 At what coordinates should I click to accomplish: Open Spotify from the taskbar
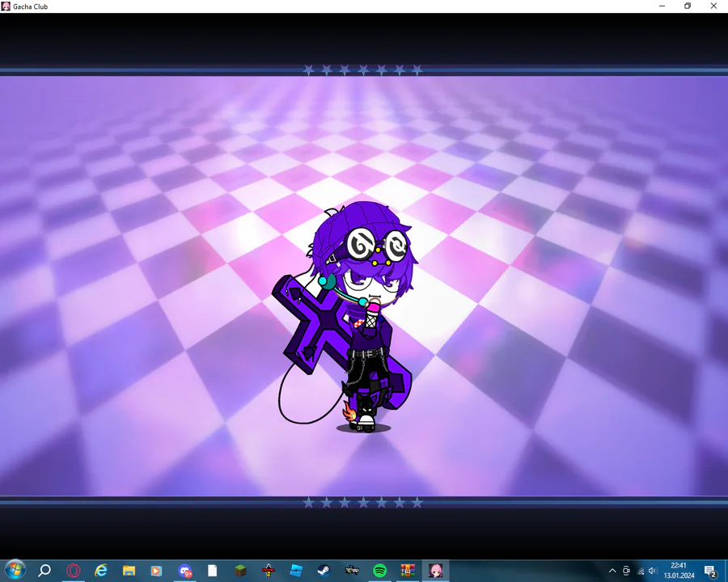380,571
